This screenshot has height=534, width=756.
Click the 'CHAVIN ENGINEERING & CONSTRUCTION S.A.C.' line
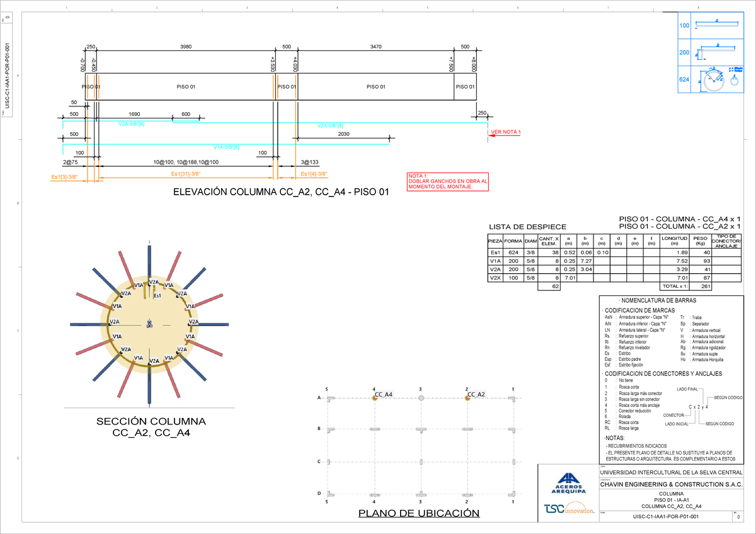671,484
